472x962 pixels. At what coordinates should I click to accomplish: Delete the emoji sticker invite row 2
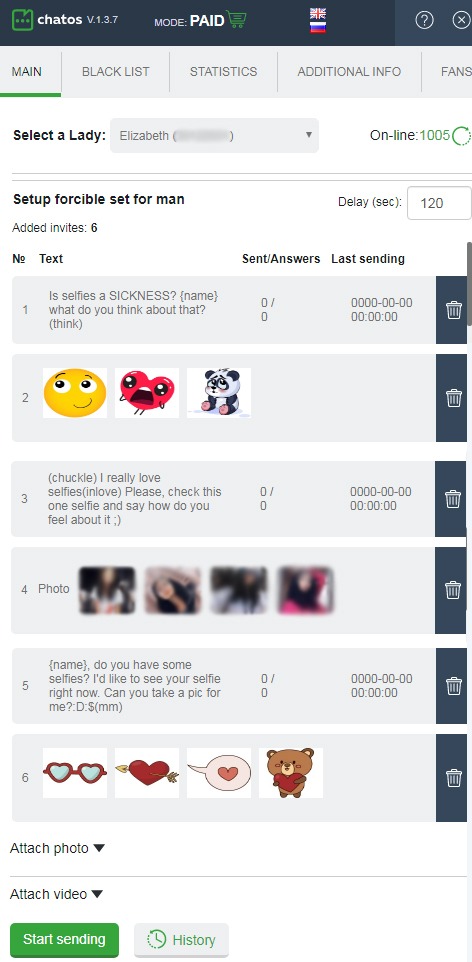pos(454,398)
